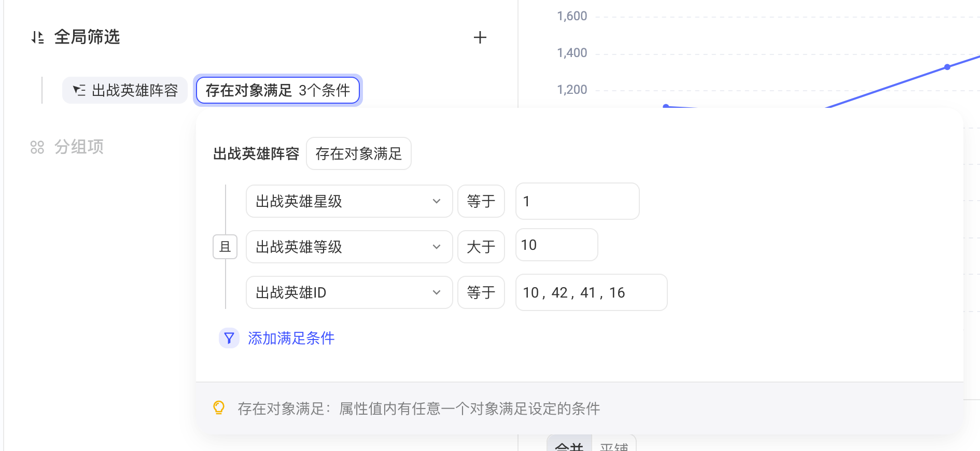980x451 pixels.
Task: Click the 出战英雄阵容 label in popup
Action: click(256, 153)
